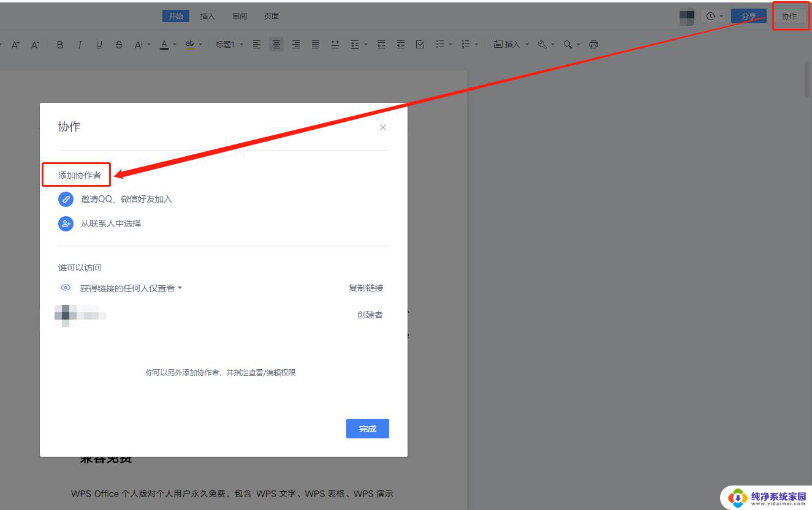Close the 协作 dialog with the X
Image resolution: width=812 pixels, height=510 pixels.
click(x=383, y=127)
